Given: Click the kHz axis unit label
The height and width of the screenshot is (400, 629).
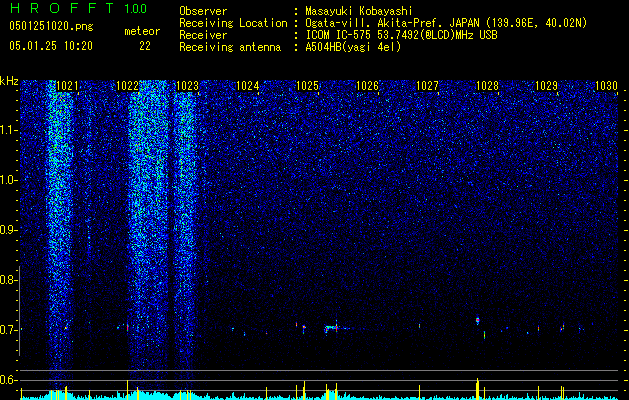Looking at the screenshot, I should coord(9,81).
